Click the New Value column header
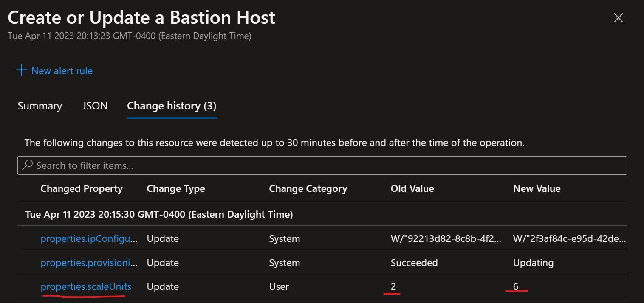 coord(537,188)
